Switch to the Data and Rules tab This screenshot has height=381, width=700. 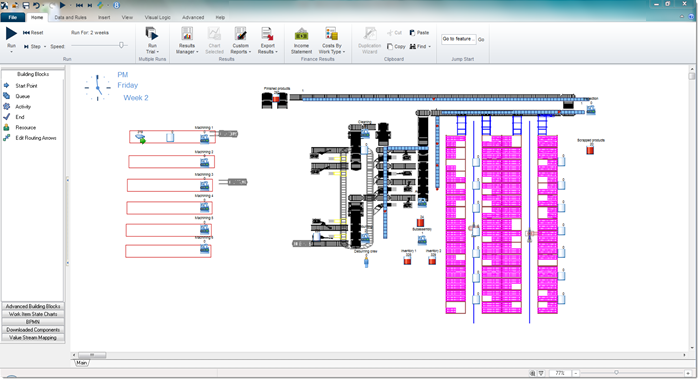(70, 17)
